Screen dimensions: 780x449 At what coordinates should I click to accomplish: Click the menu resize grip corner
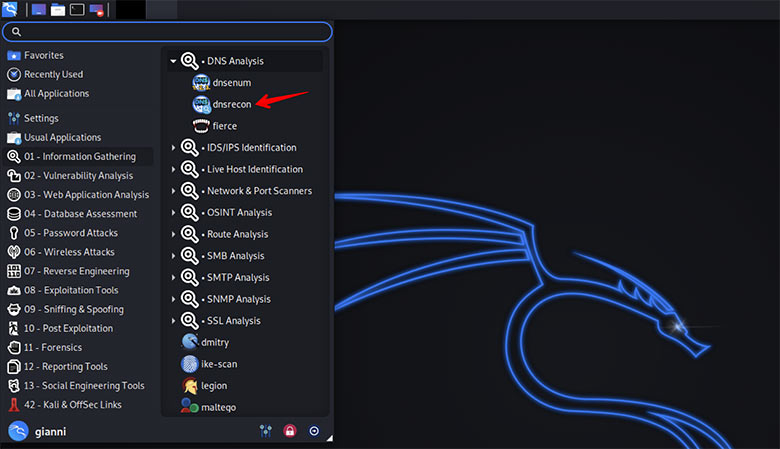tap(329, 438)
